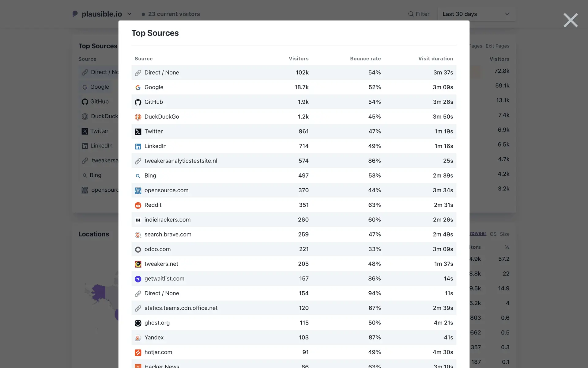Viewport: 588px width, 368px height.
Task: Click the 23 current visitors indicator
Action: (171, 14)
